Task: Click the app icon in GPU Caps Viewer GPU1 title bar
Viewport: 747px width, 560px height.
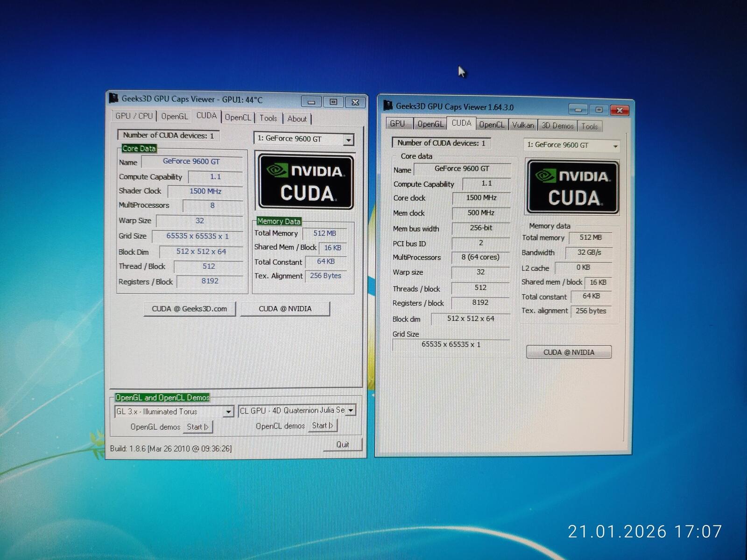Action: [x=113, y=98]
